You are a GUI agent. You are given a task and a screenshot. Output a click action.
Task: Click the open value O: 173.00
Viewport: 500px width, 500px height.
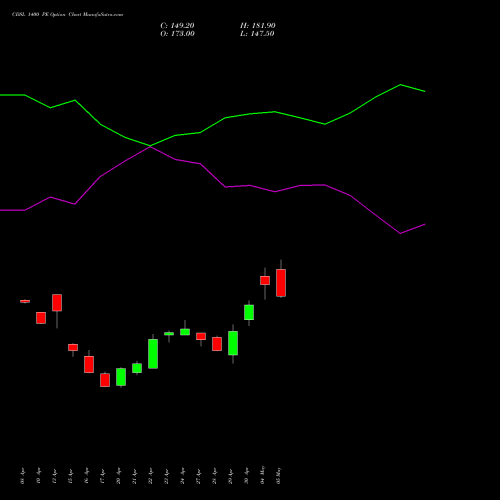(177, 34)
